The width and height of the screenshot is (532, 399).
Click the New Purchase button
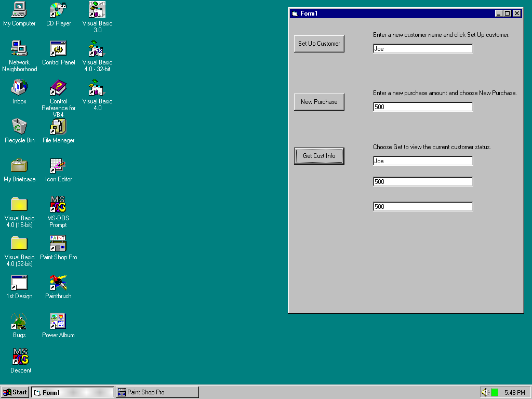pos(319,102)
